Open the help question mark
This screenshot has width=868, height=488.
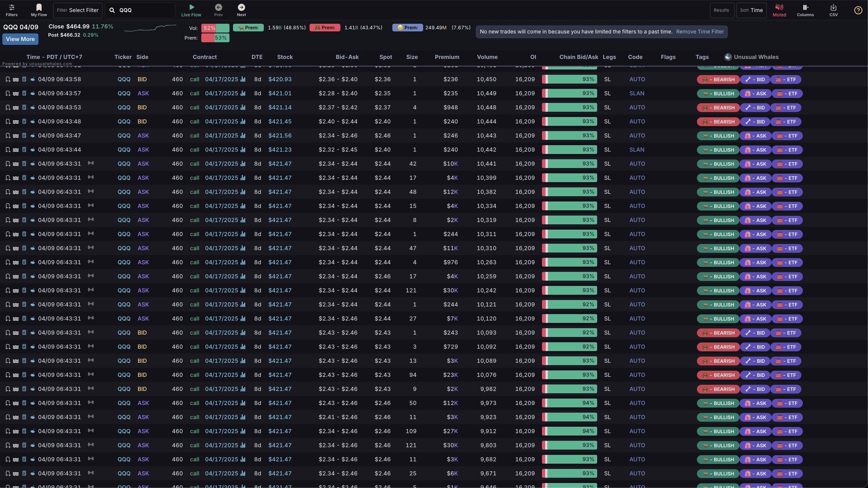(x=858, y=10)
